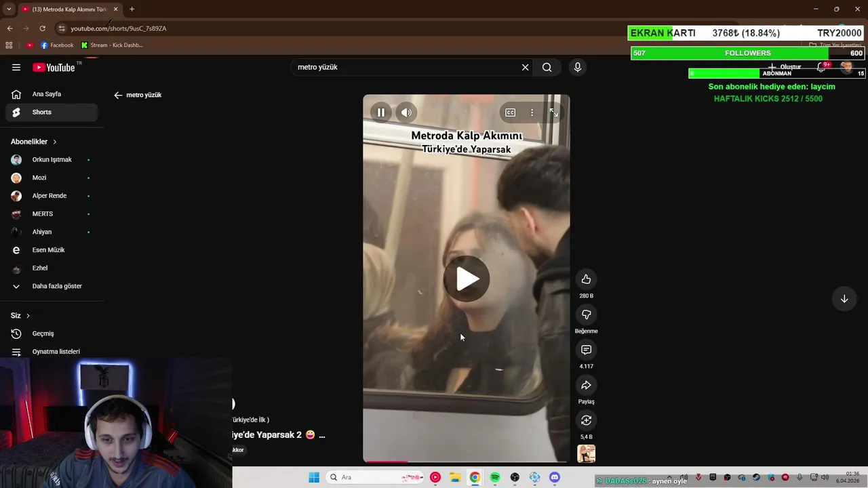
Task: Open the Ezhel channel subscription
Action: pos(52,268)
